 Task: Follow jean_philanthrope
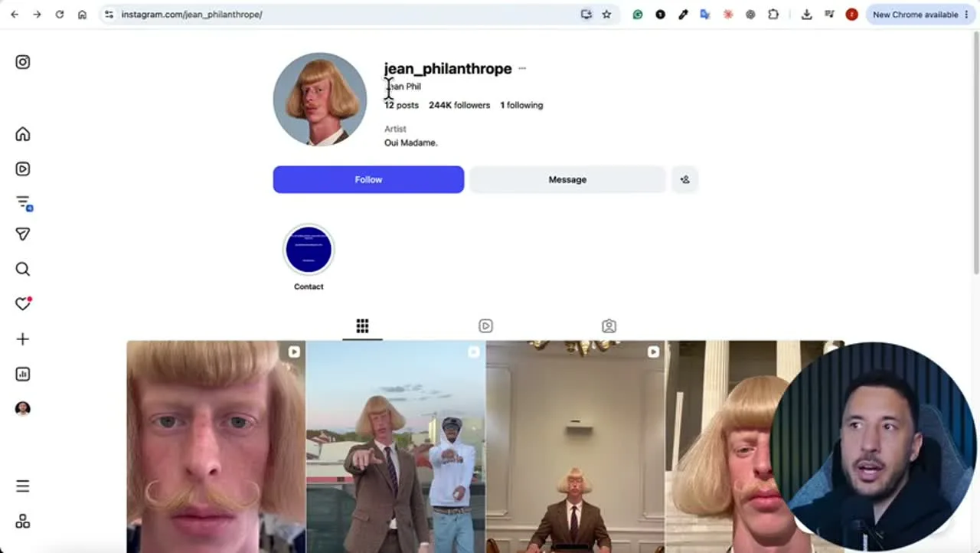[368, 179]
